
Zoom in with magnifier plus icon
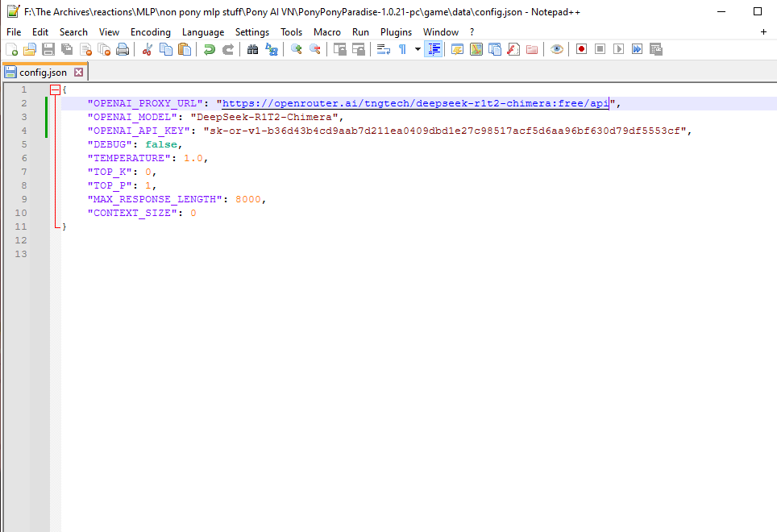(x=297, y=49)
